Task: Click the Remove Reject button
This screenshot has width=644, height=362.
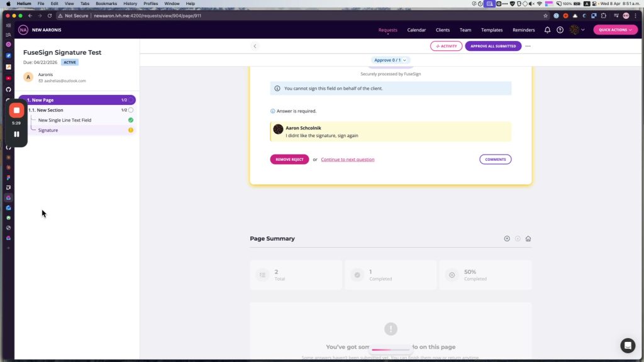Action: tap(289, 159)
